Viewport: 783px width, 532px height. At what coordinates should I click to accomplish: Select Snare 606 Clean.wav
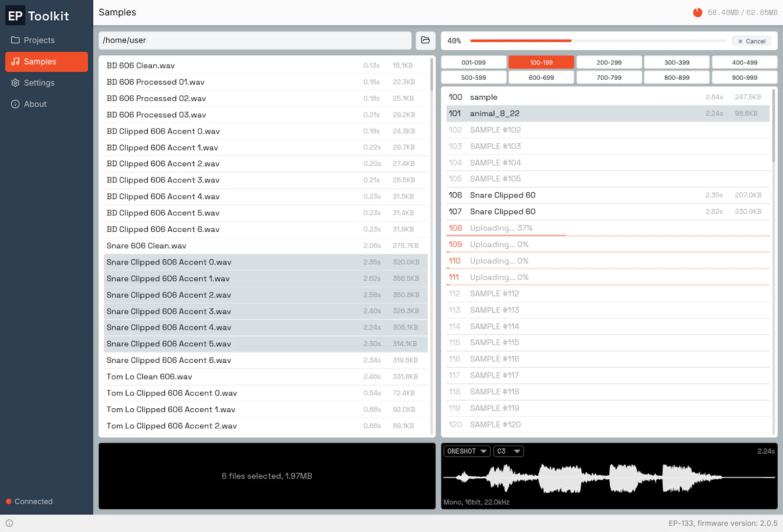[266, 246]
